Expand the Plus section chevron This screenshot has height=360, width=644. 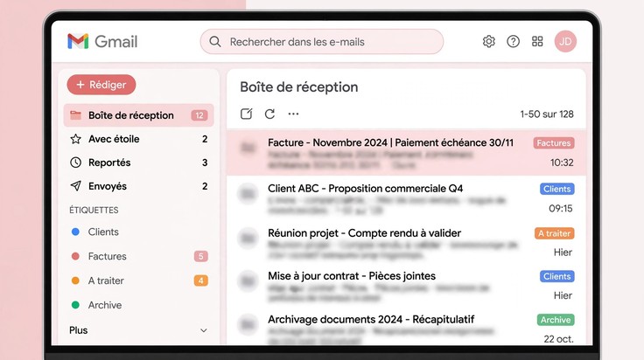(203, 330)
